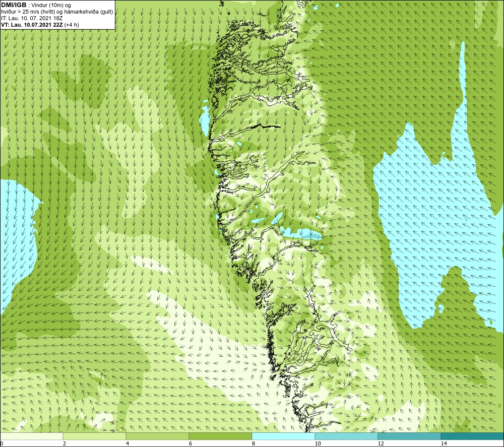The width and height of the screenshot is (504, 447).
Task: Click the '4' label on the wind scale
Action: (128, 443)
